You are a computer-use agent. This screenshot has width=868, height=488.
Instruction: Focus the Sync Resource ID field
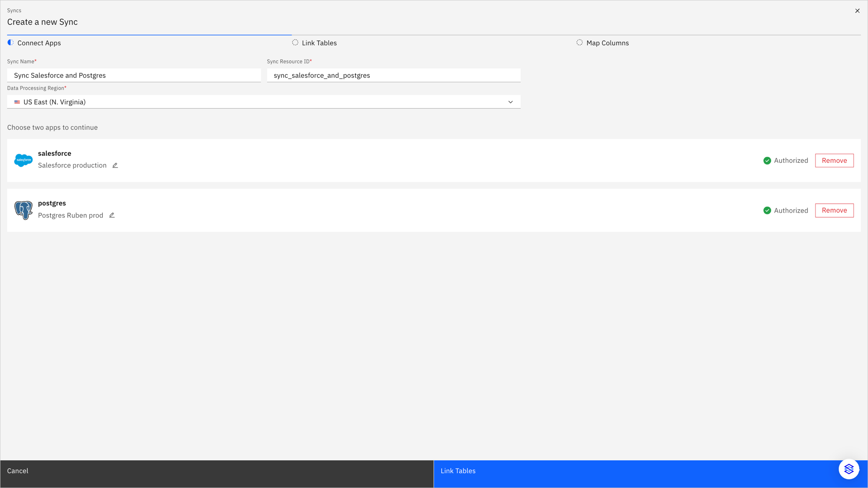click(x=394, y=76)
